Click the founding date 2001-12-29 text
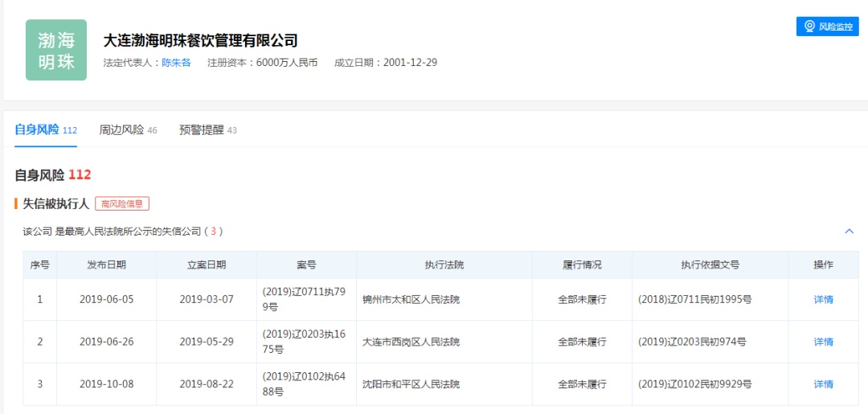868x414 pixels. tap(410, 63)
